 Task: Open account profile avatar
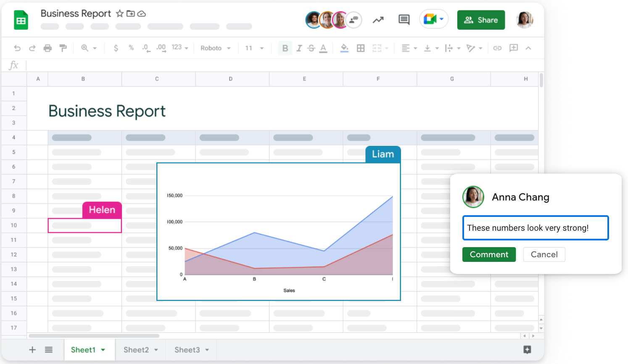[x=524, y=20]
